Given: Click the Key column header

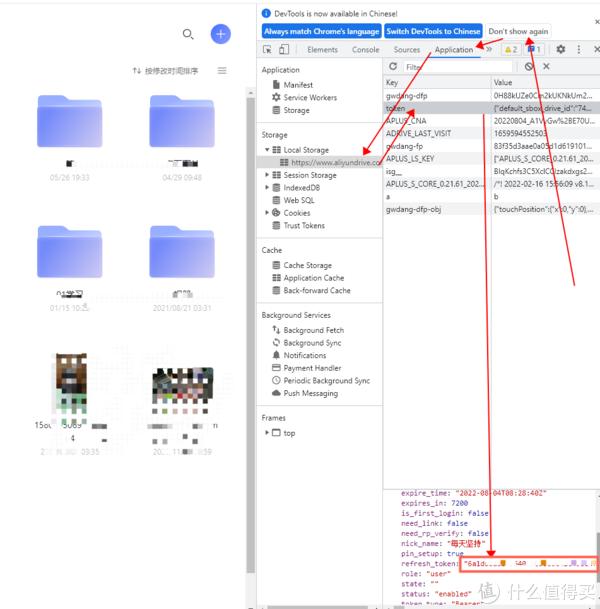Looking at the screenshot, I should [437, 82].
